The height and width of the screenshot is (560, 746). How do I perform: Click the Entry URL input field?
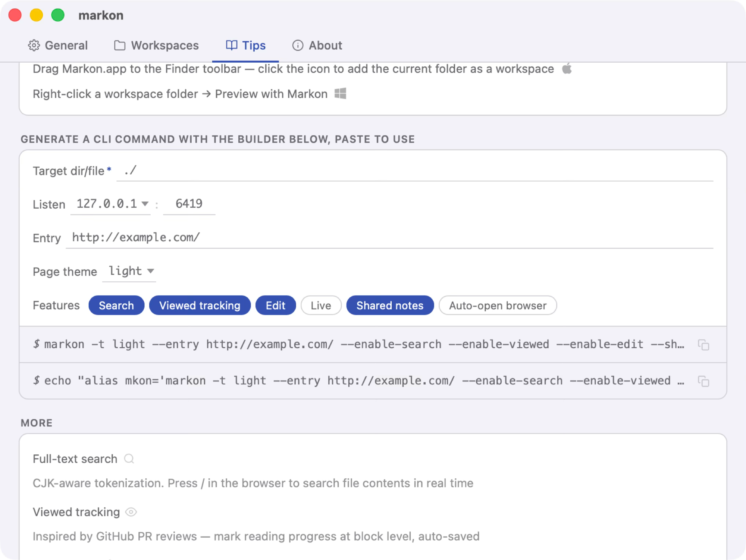tap(389, 238)
